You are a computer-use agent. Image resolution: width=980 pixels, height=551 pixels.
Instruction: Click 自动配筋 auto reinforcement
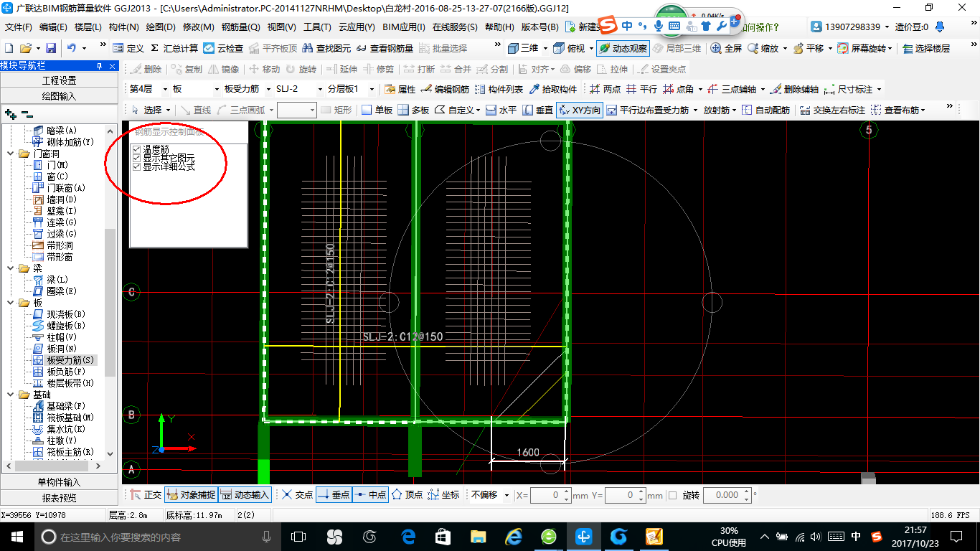(x=765, y=110)
